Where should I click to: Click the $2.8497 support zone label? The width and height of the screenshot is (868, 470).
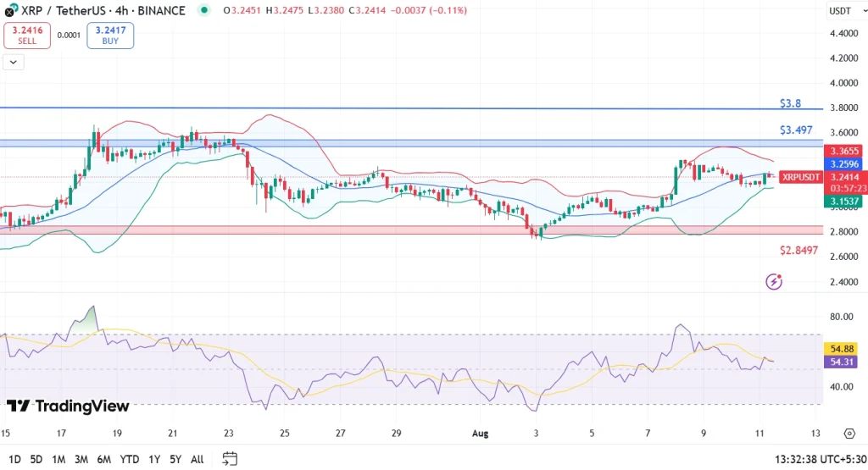[x=798, y=251]
